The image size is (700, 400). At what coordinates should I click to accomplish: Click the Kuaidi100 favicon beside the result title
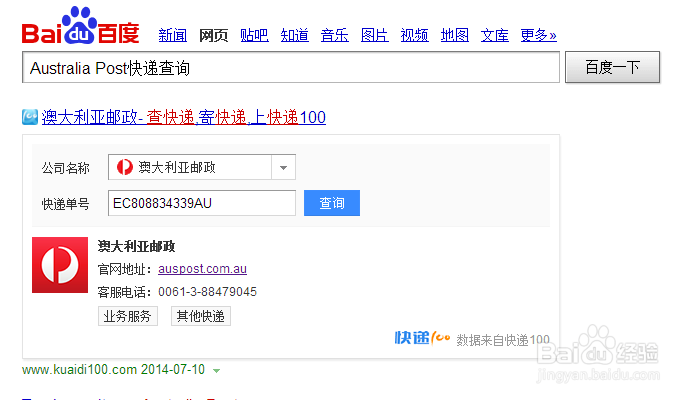[x=30, y=117]
